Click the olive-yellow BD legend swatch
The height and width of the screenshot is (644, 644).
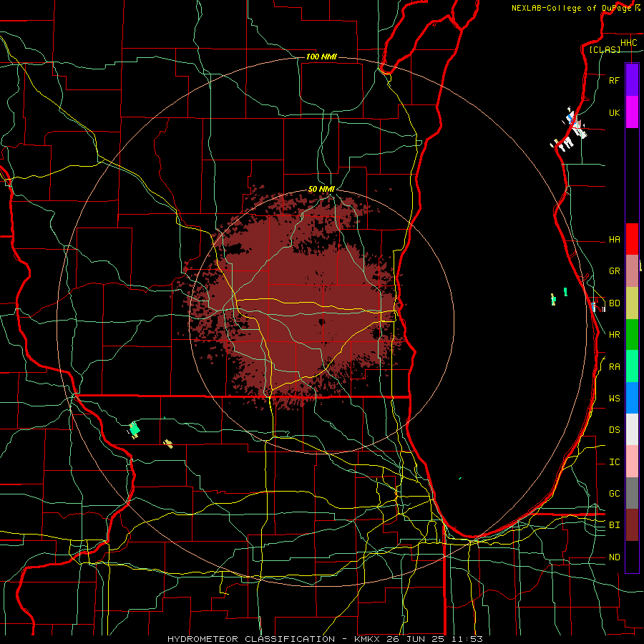tap(632, 303)
